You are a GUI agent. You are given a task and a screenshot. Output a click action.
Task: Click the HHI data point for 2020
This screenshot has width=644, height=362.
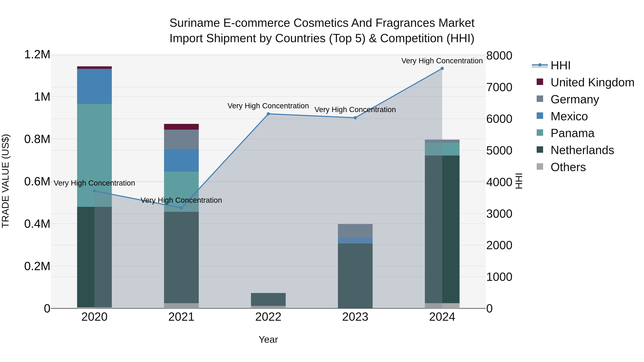pos(94,191)
